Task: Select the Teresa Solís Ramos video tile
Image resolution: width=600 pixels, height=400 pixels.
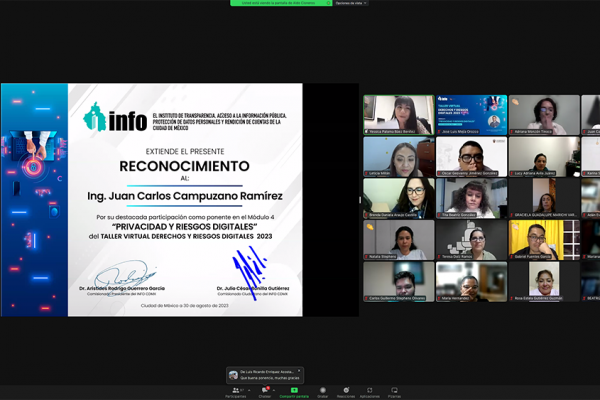Action: [471, 240]
